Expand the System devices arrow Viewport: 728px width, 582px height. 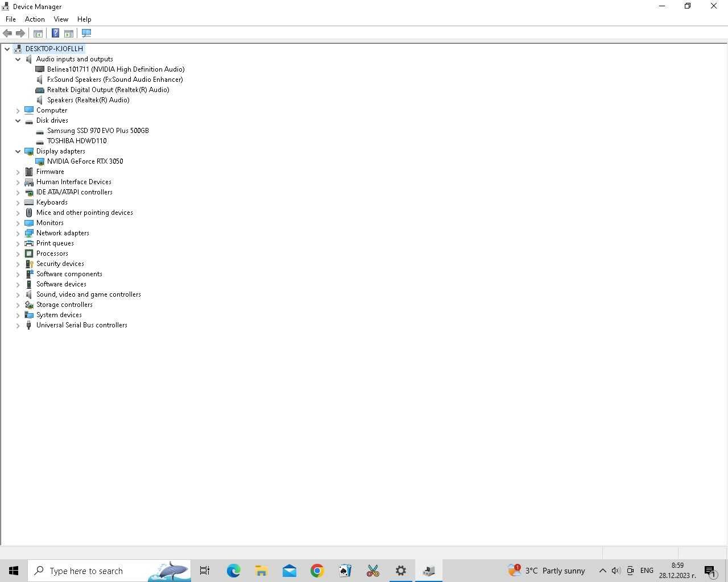pyautogui.click(x=18, y=315)
